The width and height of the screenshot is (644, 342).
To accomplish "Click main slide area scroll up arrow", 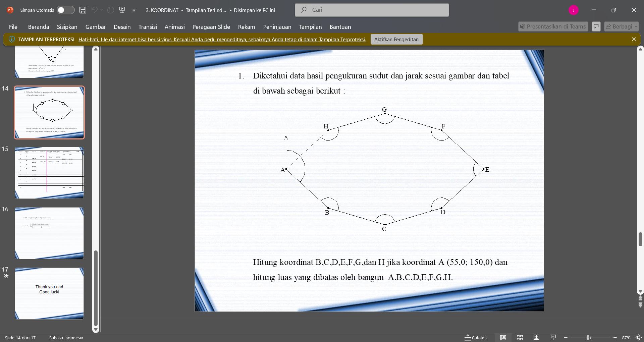I will [640, 49].
